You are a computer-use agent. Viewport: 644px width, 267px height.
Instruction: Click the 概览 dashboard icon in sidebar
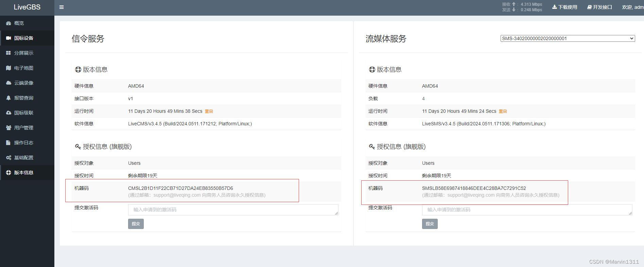(x=8, y=23)
